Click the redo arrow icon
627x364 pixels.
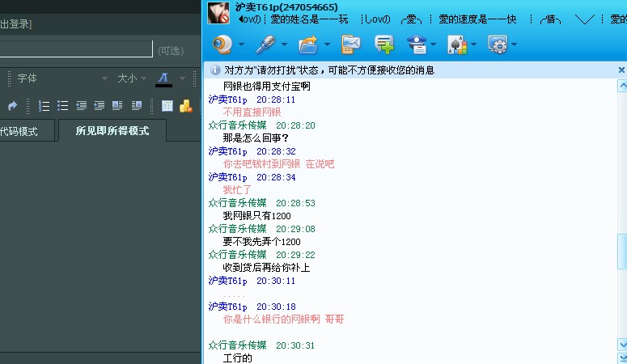pyautogui.click(x=12, y=105)
